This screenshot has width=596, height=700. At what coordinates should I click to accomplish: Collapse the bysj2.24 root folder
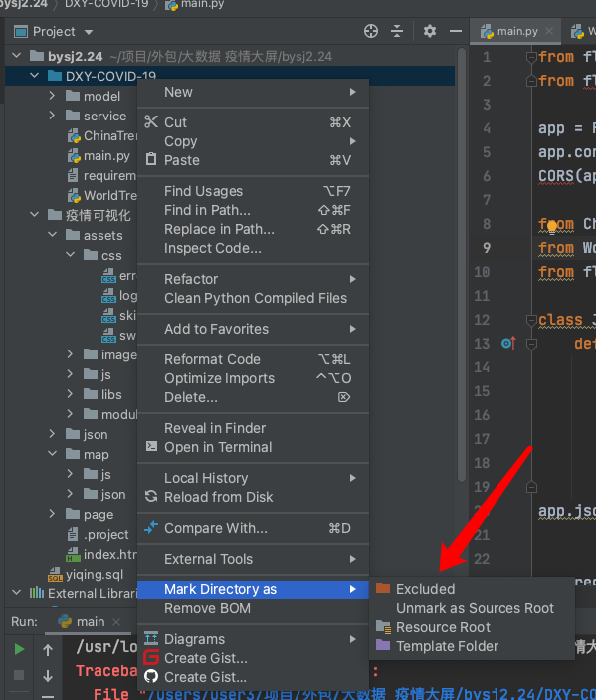[x=17, y=56]
